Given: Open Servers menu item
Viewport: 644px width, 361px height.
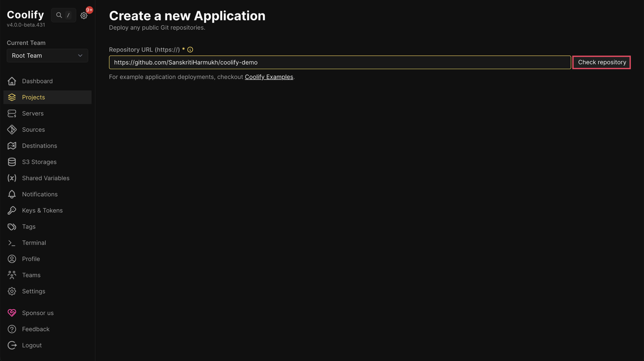Looking at the screenshot, I should point(47,113).
